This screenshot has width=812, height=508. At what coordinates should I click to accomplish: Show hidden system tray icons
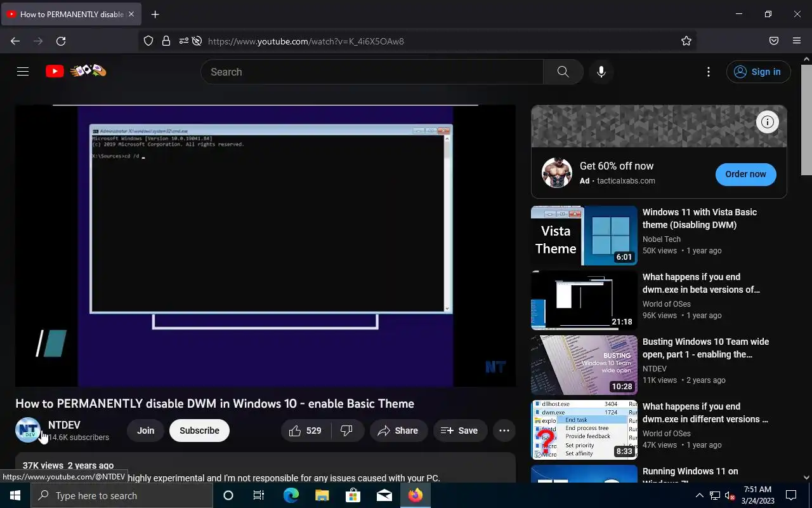click(x=699, y=495)
